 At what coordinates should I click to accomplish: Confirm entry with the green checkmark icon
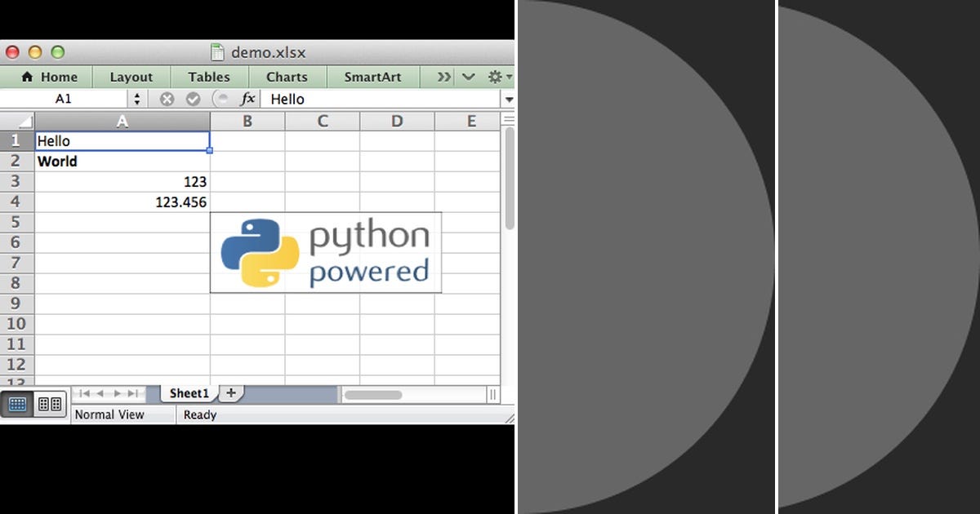[193, 99]
